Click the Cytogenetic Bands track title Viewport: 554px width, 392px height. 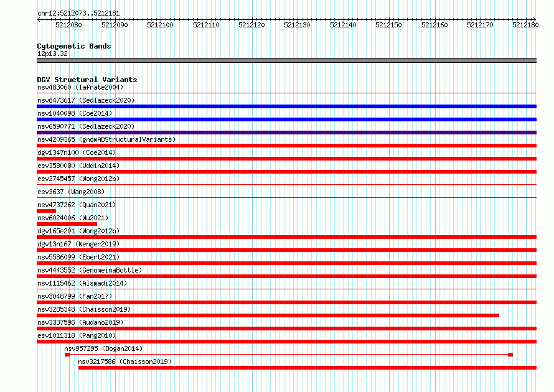point(74,46)
